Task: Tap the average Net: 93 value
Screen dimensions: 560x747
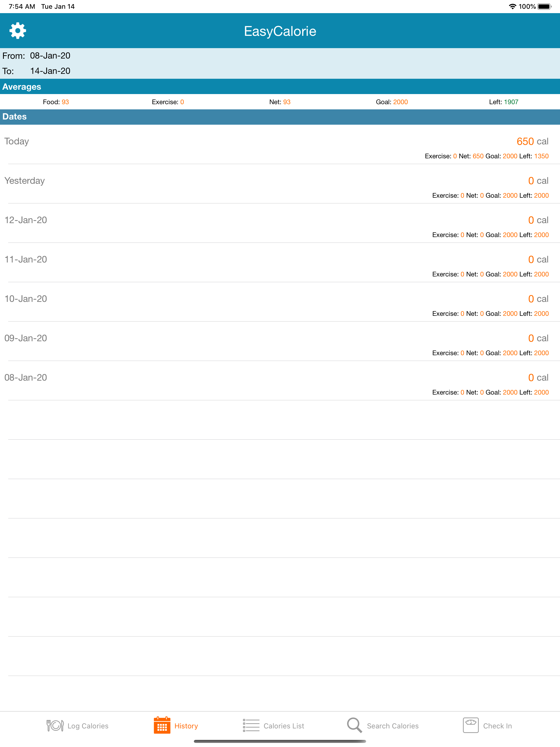Action: pos(280,102)
